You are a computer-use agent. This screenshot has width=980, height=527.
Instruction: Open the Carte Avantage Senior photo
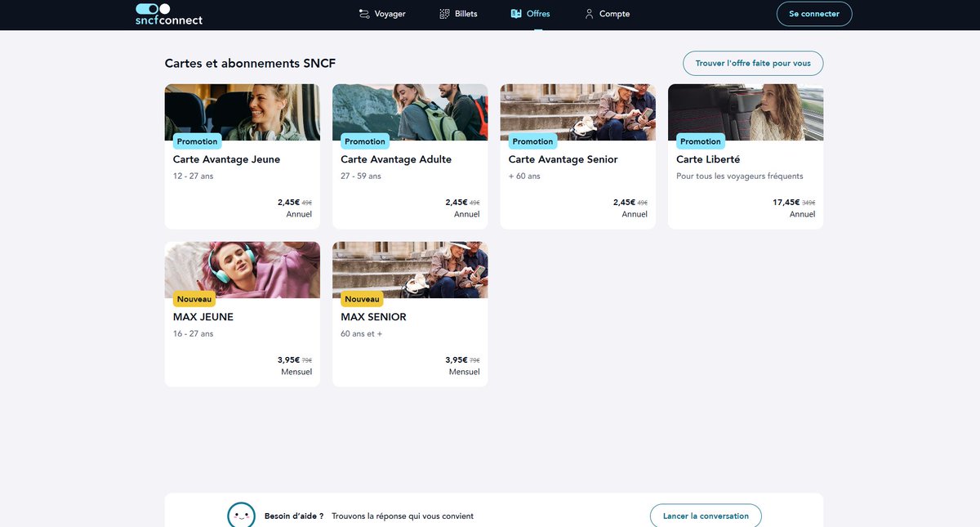coord(578,112)
